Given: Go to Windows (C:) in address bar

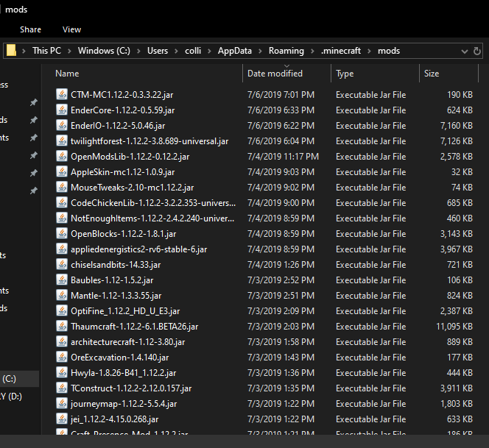Looking at the screenshot, I should coord(104,51).
